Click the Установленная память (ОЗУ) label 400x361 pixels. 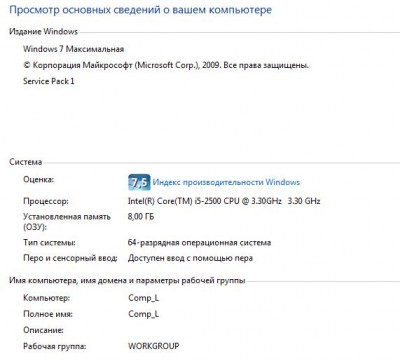pos(67,222)
